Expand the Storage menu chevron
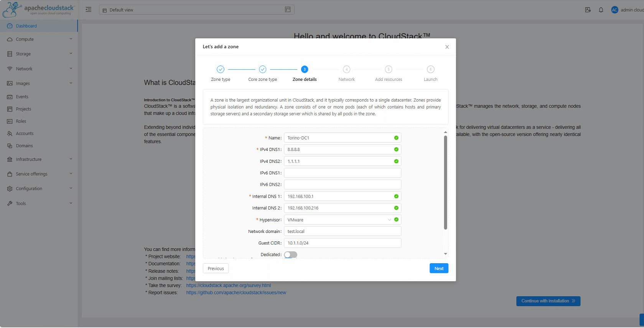Viewport: 644px width, 328px height. coord(71,54)
